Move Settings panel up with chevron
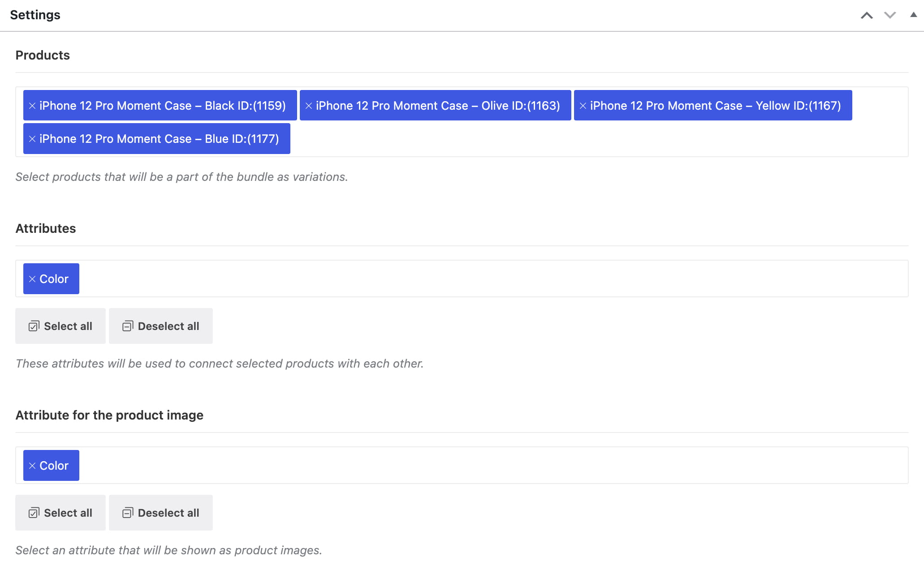This screenshot has width=924, height=574. tap(867, 15)
